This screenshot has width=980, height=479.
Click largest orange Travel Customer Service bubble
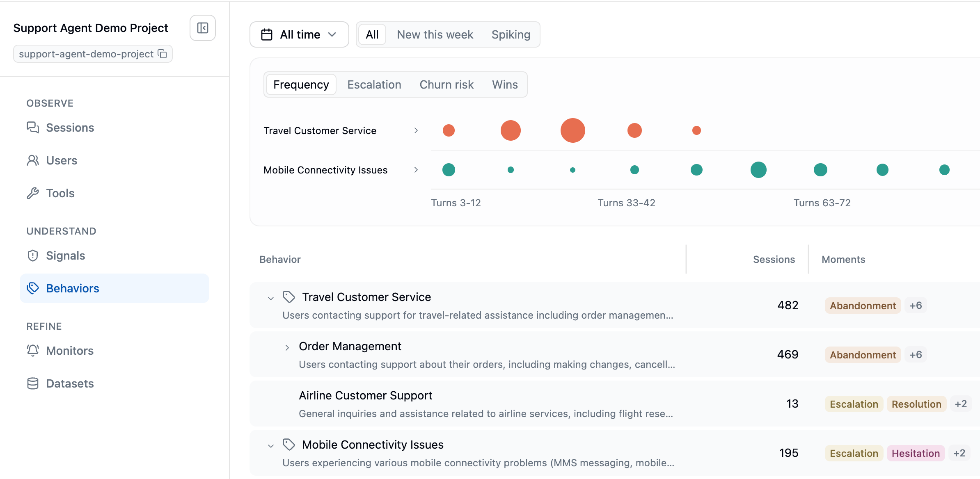coord(573,130)
